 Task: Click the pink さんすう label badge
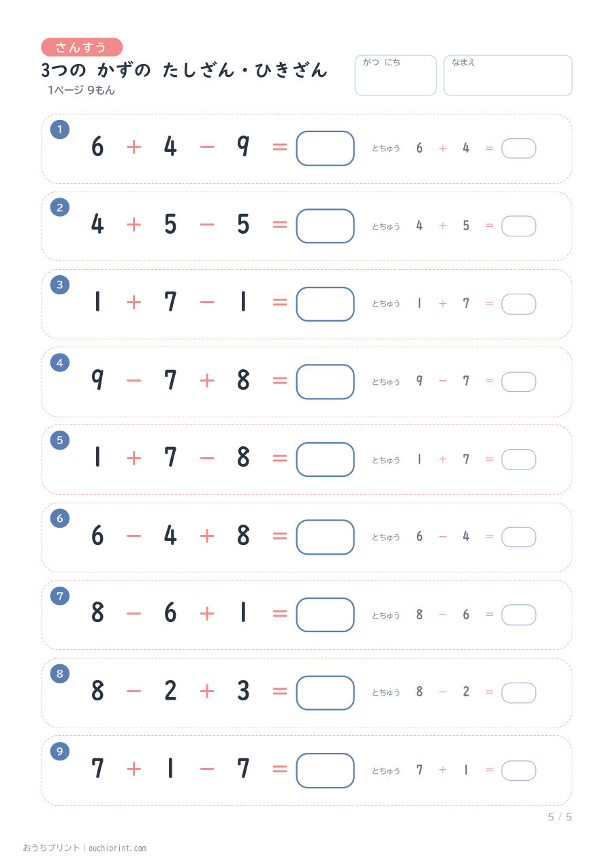click(x=82, y=47)
